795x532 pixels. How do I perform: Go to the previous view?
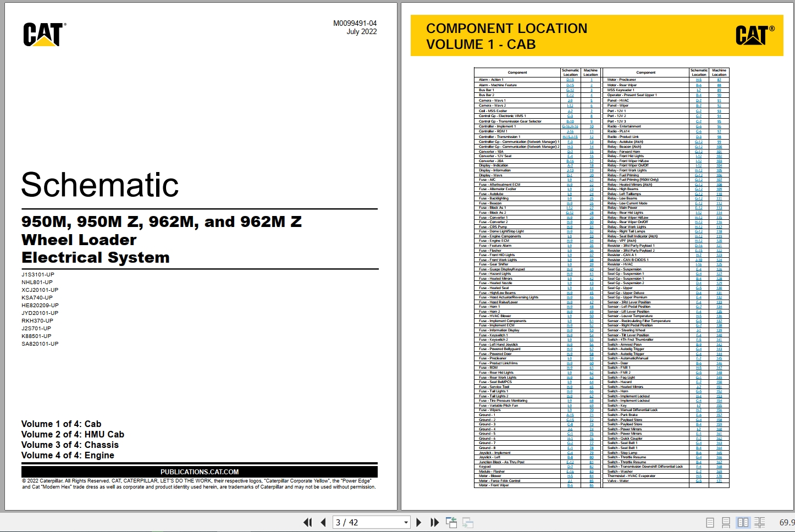pos(451,523)
